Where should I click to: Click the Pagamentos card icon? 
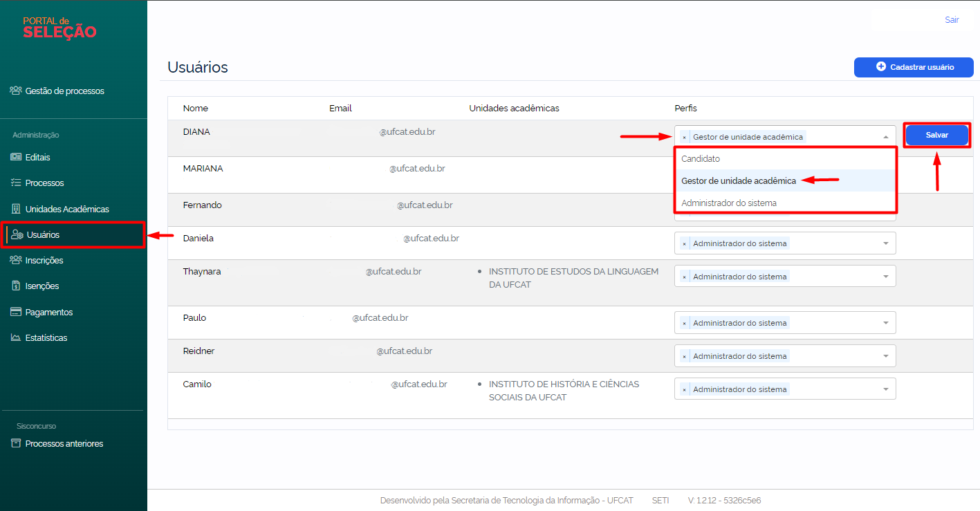coord(16,312)
